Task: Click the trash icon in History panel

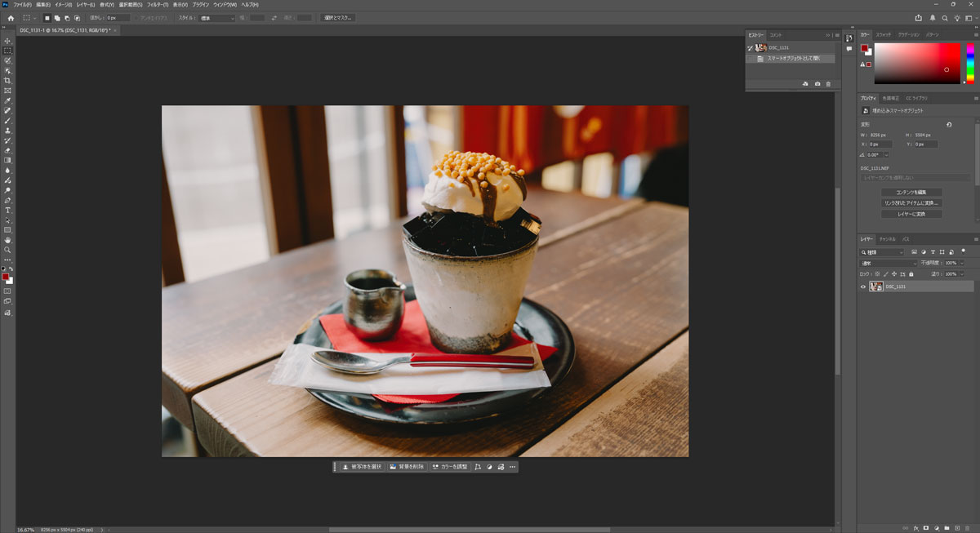Action: coord(828,84)
